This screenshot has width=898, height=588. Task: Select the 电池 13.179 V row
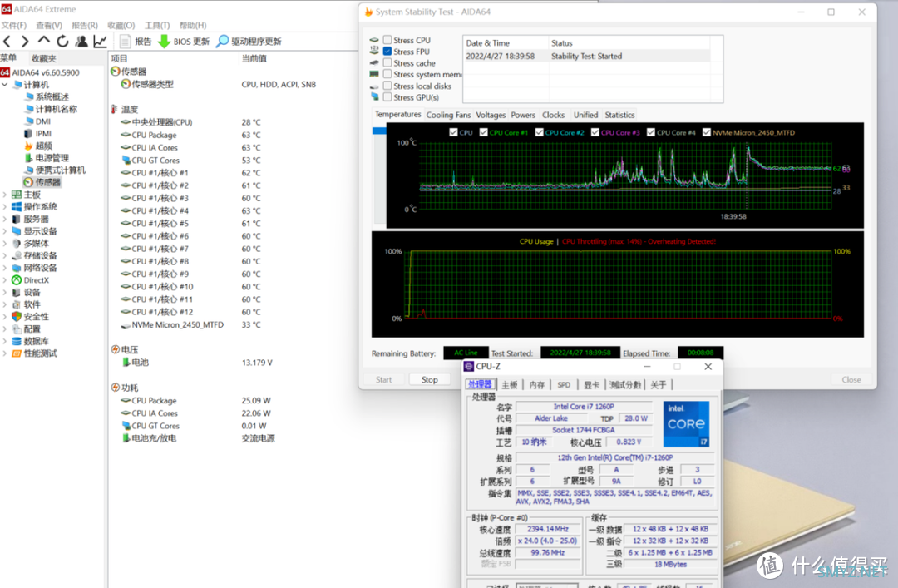197,363
